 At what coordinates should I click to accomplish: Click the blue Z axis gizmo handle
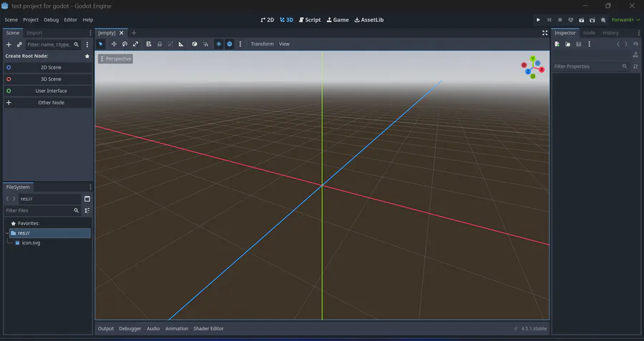[528, 71]
